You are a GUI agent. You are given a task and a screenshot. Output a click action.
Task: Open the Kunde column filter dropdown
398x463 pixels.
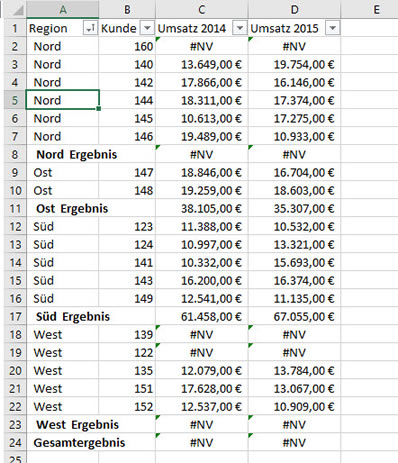(x=147, y=28)
